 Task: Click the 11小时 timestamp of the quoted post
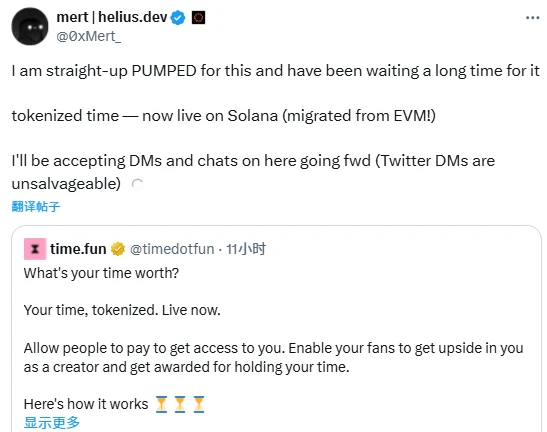pos(246,249)
